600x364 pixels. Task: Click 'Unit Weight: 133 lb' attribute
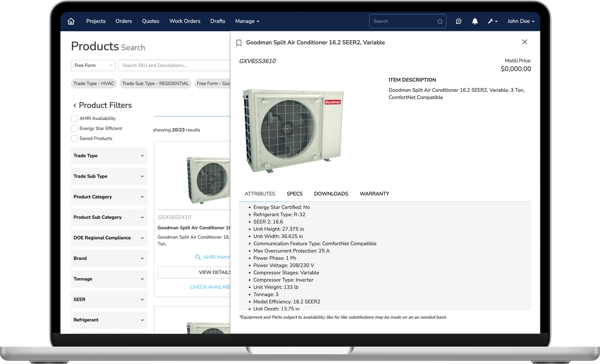click(276, 287)
